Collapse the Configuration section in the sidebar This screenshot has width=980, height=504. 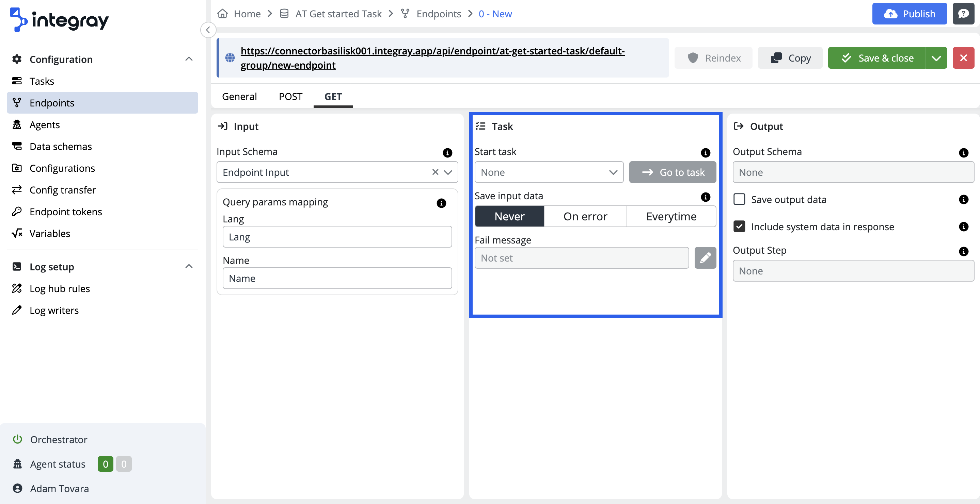pyautogui.click(x=189, y=59)
